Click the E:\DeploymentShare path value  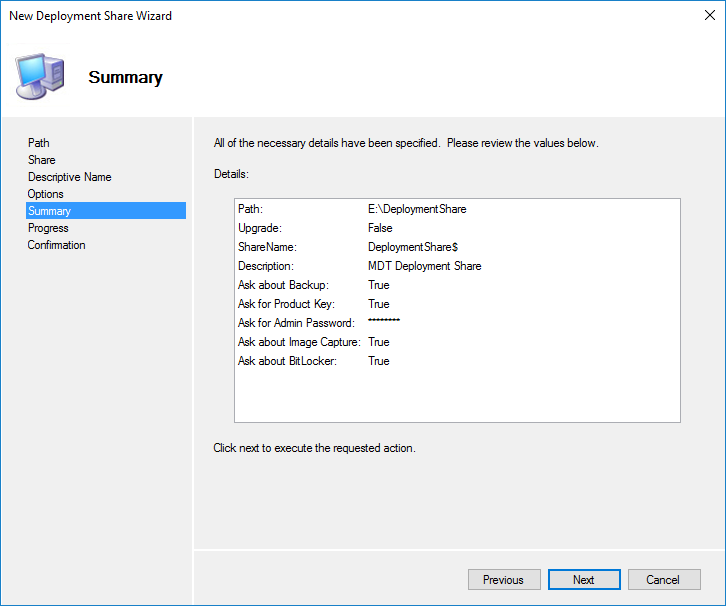coord(417,209)
